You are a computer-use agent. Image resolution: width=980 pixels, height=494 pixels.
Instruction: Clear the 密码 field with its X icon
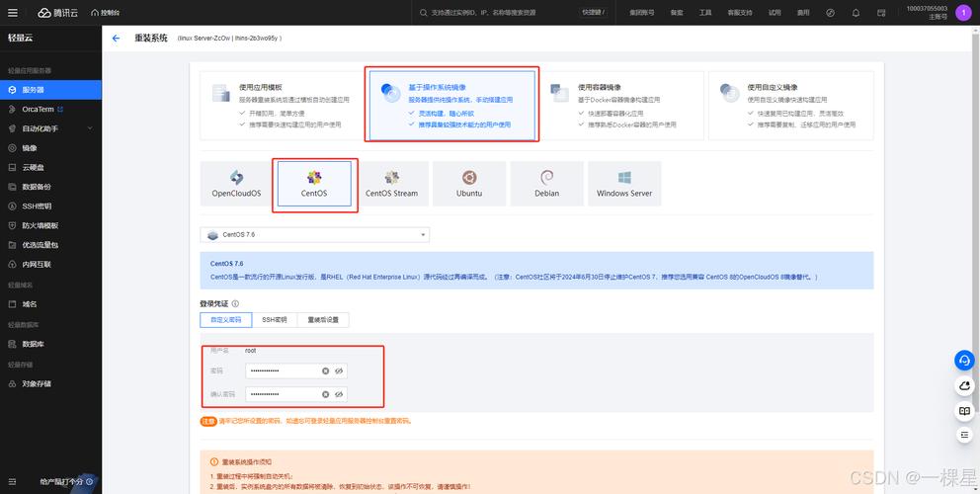click(325, 370)
